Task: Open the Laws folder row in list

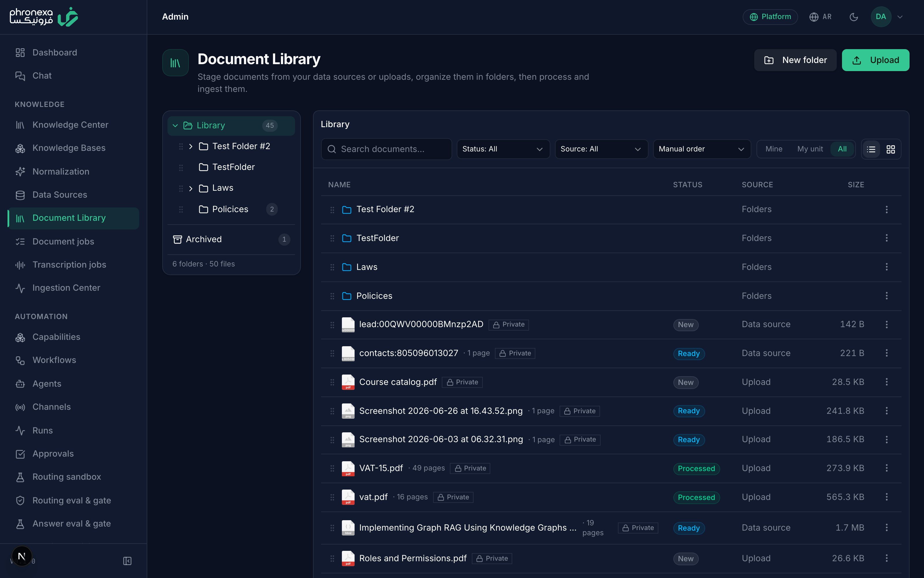Action: point(611,267)
